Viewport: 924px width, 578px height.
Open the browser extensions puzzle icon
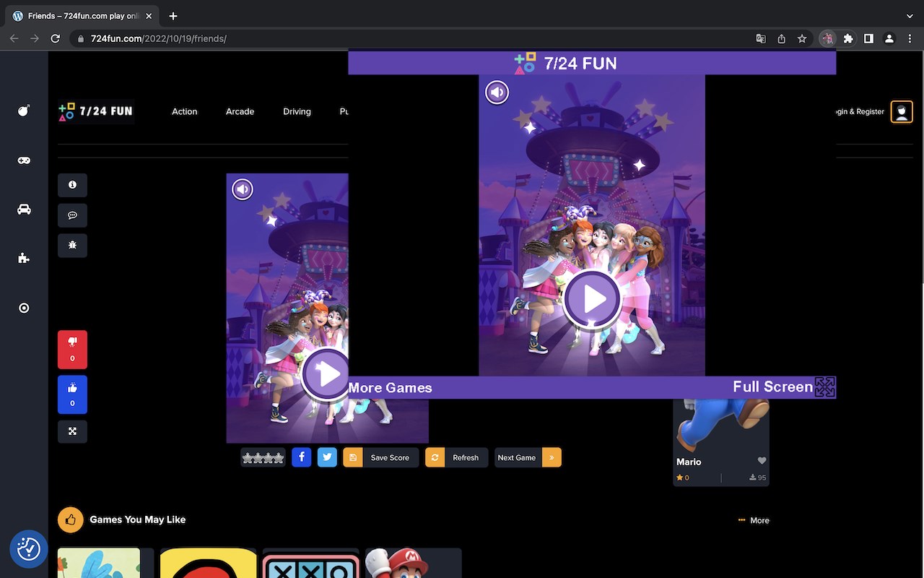click(848, 39)
